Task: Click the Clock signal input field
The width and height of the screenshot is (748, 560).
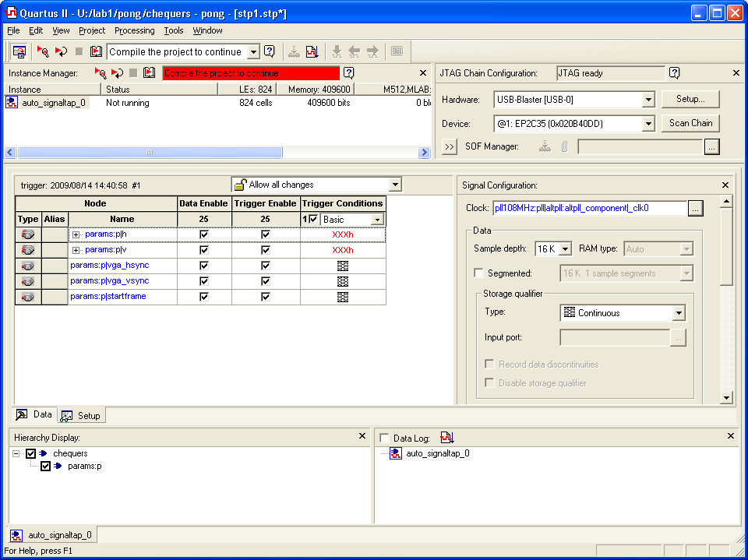Action: [589, 208]
